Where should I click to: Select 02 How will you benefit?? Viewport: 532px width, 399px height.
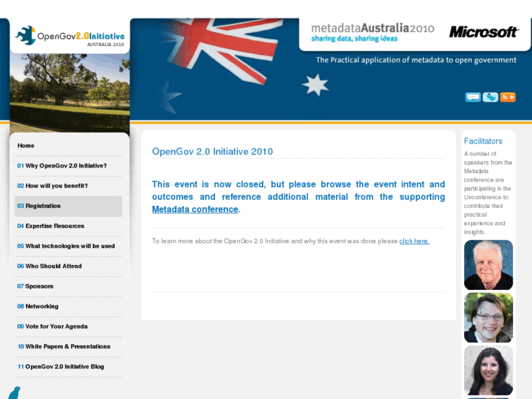[x=52, y=186]
